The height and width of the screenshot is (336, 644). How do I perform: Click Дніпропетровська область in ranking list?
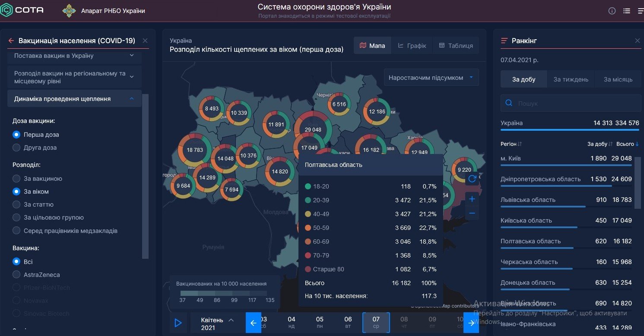pyautogui.click(x=540, y=179)
